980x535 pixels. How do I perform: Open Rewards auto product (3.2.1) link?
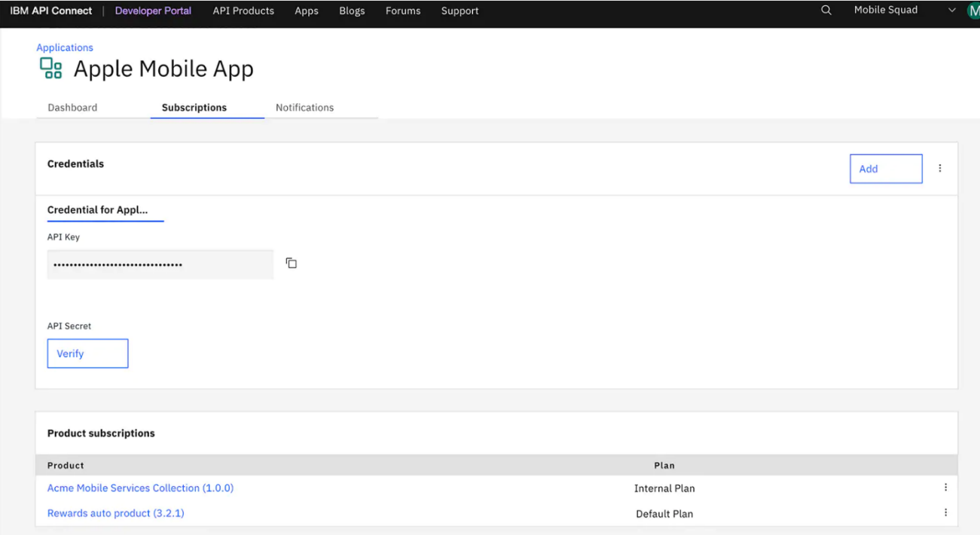[116, 513]
